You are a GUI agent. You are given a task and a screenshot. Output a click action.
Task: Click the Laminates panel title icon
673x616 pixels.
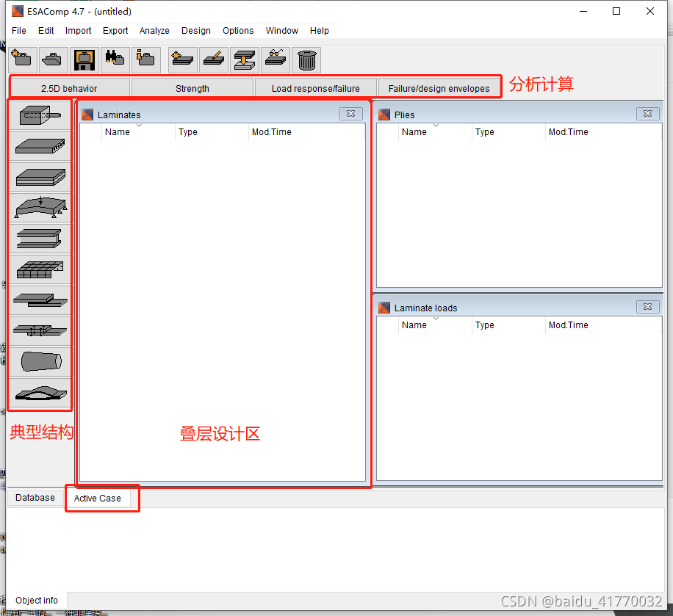[87, 115]
